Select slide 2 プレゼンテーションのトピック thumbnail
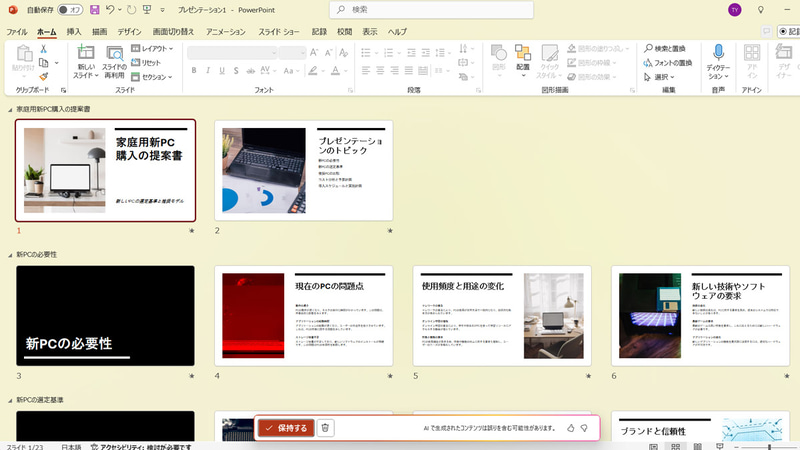800x450 pixels. click(x=304, y=170)
